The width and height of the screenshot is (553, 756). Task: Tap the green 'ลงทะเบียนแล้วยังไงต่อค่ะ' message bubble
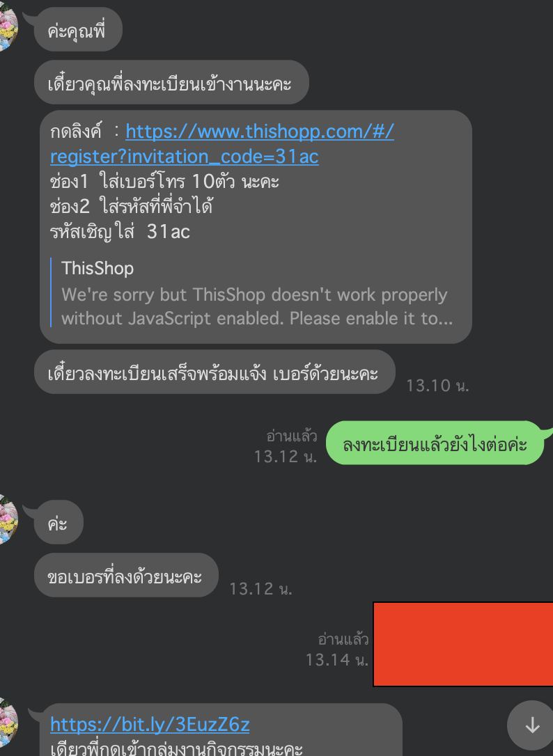tap(435, 443)
